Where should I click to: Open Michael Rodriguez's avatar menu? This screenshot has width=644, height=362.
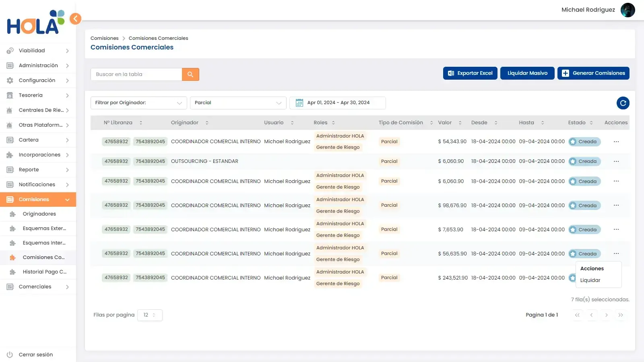pyautogui.click(x=627, y=10)
